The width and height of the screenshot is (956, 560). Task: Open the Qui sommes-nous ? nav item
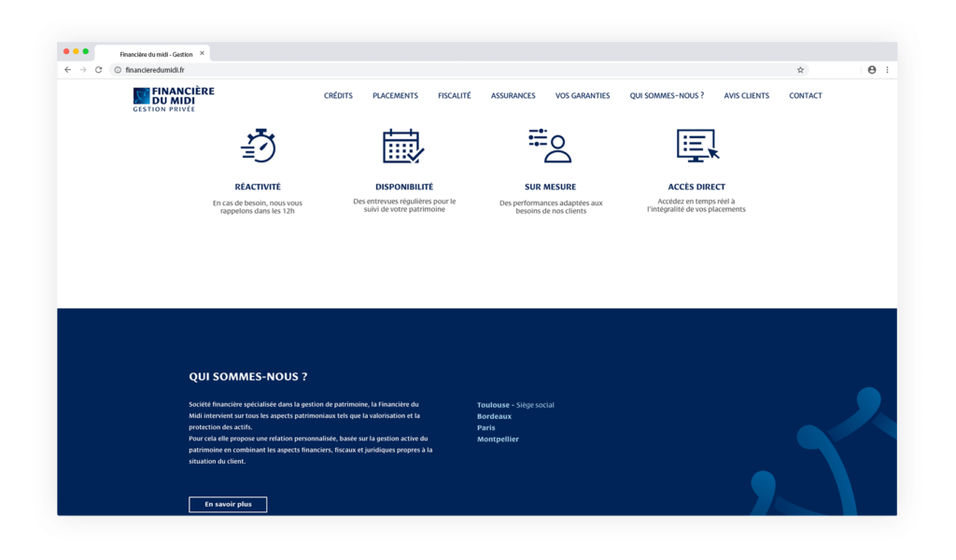point(667,96)
